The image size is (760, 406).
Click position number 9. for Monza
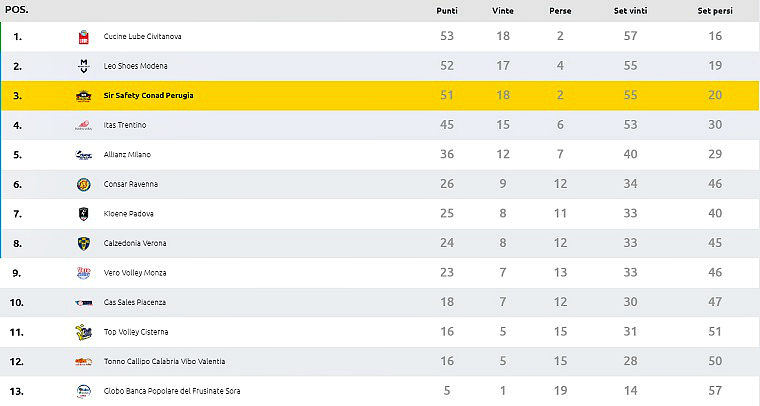(x=17, y=273)
